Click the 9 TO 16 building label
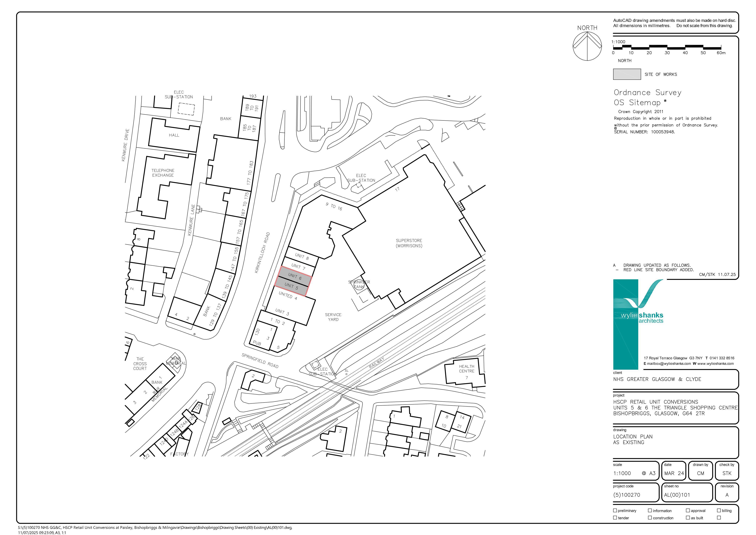 point(334,206)
